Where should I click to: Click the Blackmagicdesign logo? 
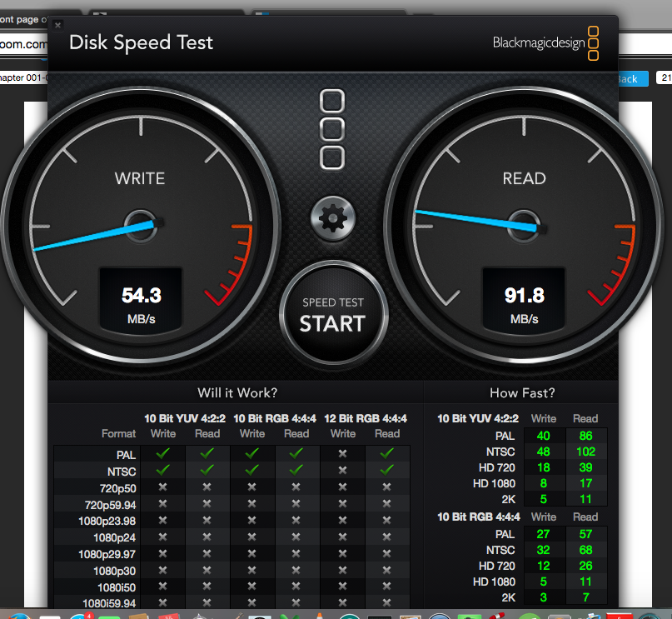click(546, 42)
